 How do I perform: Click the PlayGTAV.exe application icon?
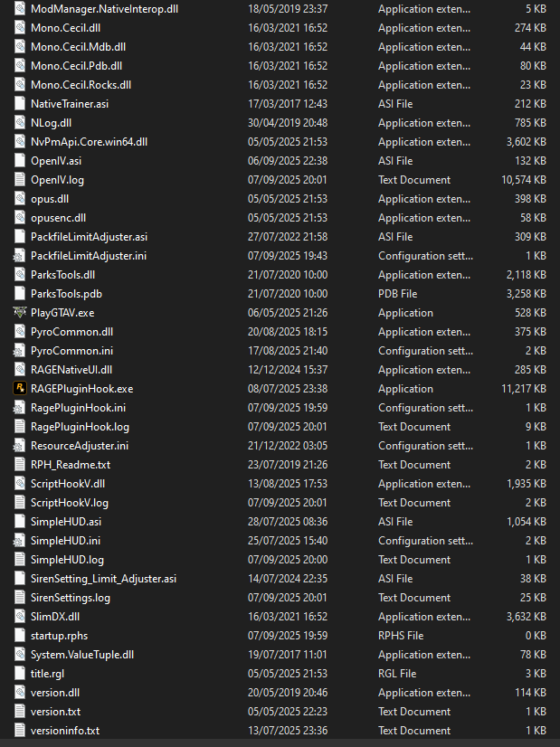click(x=20, y=313)
